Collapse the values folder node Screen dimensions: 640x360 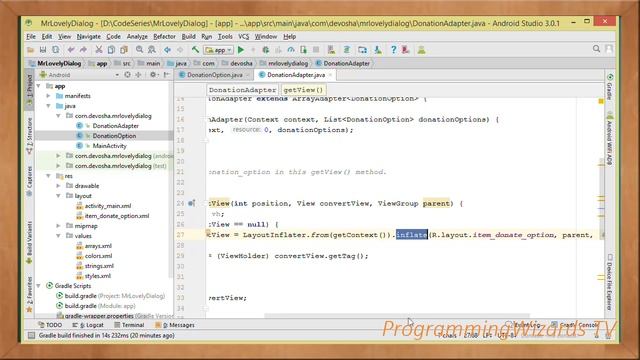59,236
